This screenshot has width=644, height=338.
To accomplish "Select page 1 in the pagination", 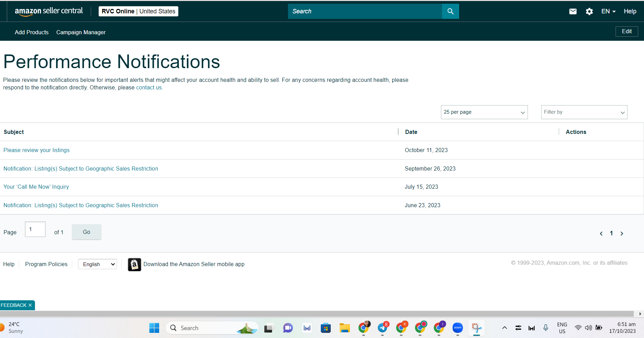I will click(611, 233).
